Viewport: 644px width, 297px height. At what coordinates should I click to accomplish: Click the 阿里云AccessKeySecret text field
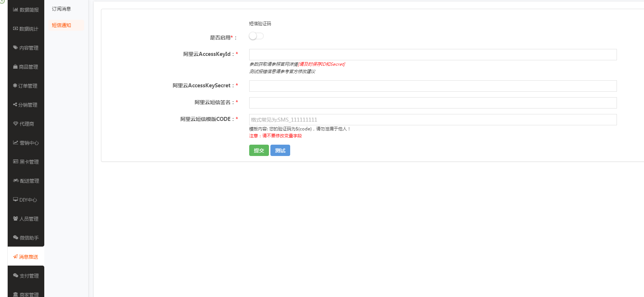click(x=433, y=86)
